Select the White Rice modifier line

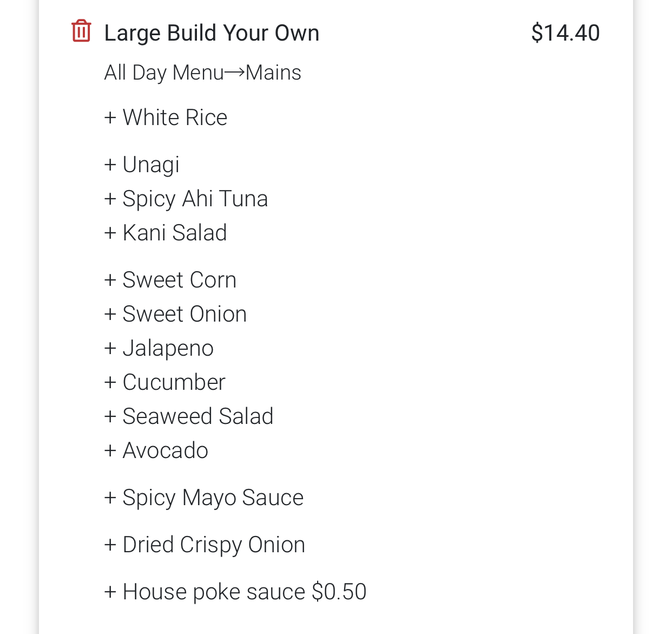166,117
